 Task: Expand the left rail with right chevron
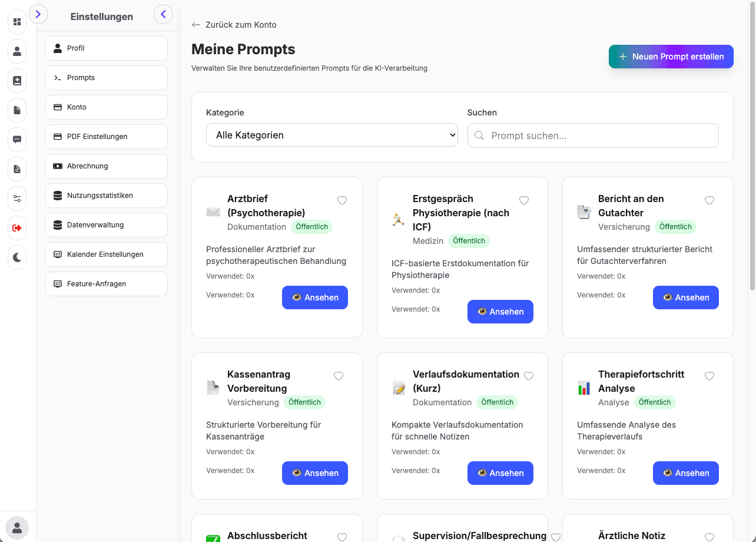(38, 14)
